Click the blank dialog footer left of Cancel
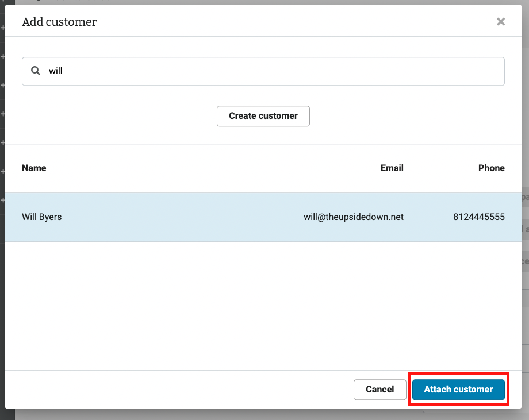 point(172,390)
